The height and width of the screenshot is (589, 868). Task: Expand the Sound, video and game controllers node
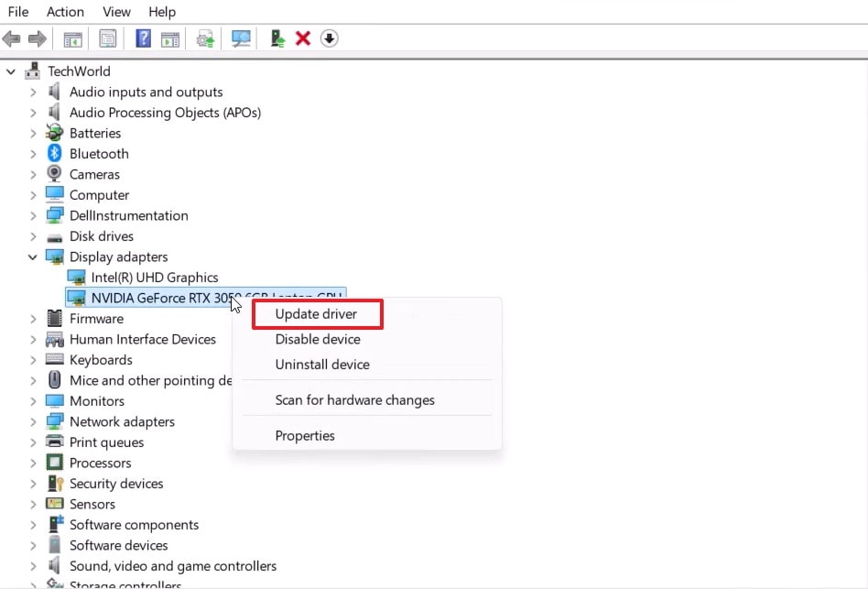tap(34, 566)
